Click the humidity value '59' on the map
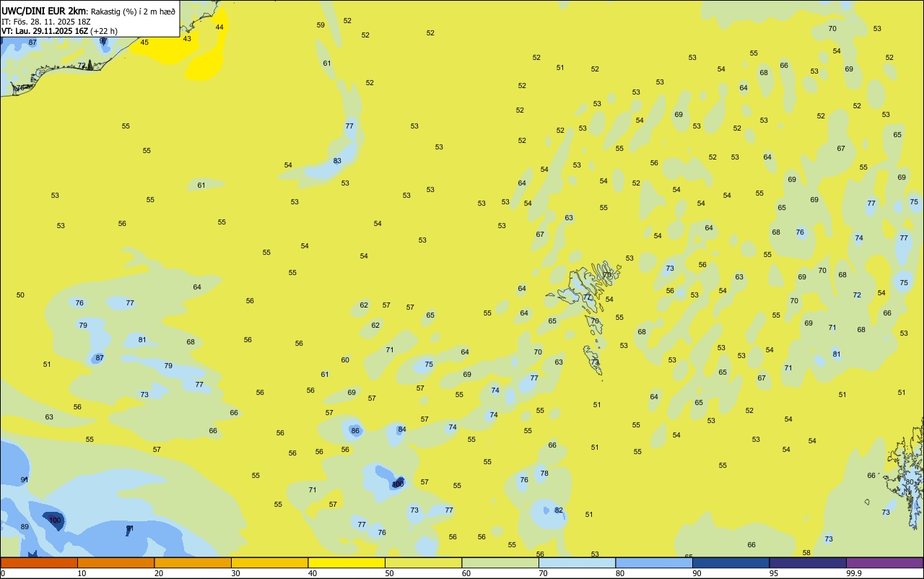 pyautogui.click(x=321, y=25)
